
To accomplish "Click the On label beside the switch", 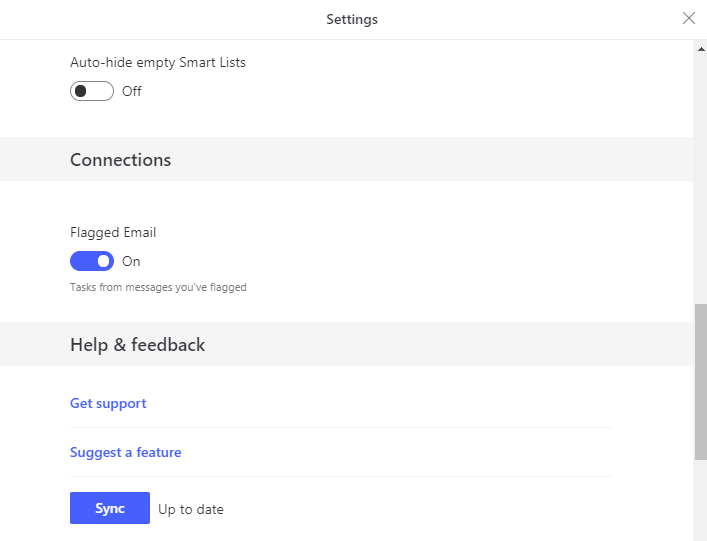I will click(131, 261).
